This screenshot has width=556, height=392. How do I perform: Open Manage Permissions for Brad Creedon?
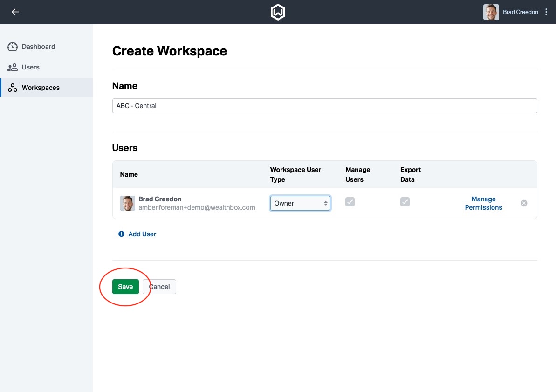[483, 203]
